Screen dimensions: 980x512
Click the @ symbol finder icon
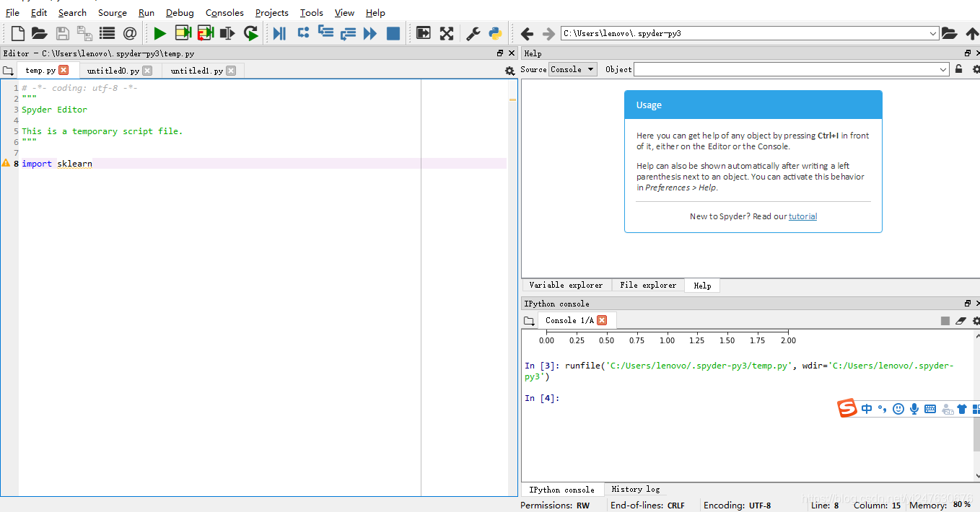click(x=129, y=33)
